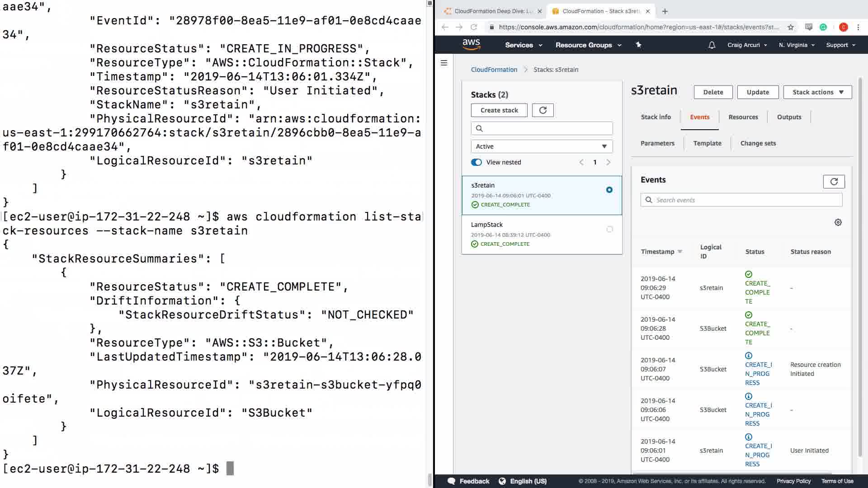Expand the Stack actions dropdown
Screen dimensions: 868x488
click(817, 92)
